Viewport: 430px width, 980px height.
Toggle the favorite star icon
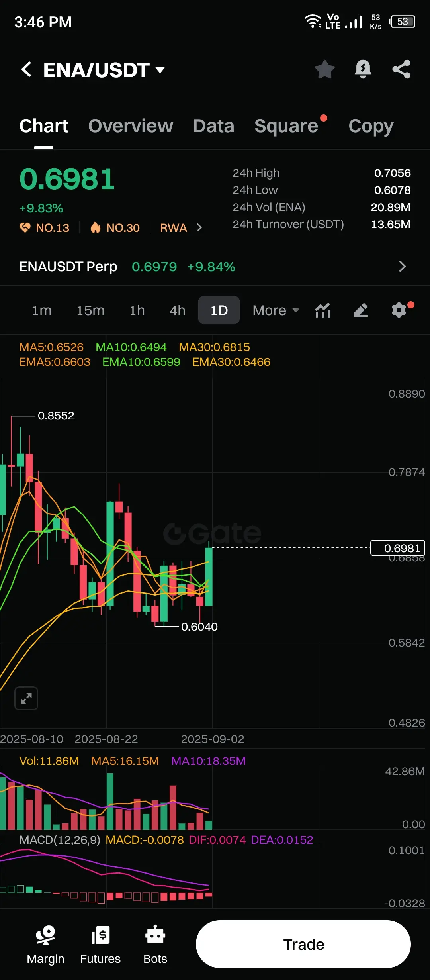click(x=325, y=69)
